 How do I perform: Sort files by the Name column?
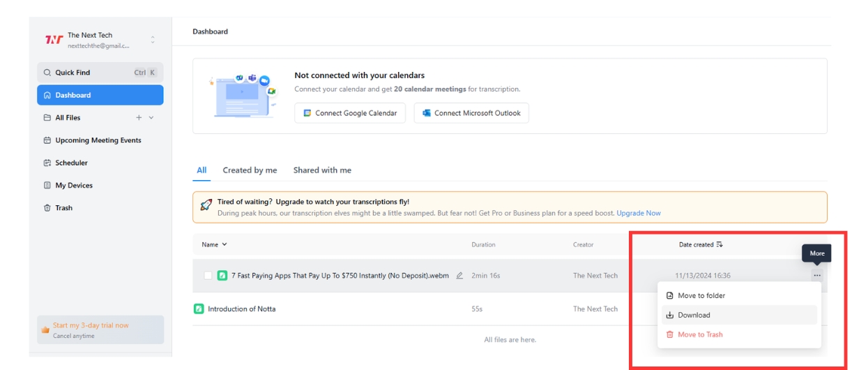[x=214, y=244]
